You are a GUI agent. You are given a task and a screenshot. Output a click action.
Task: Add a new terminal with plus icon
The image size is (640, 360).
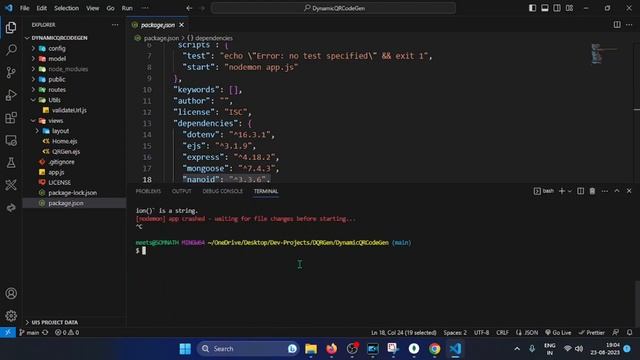pyautogui.click(x=562, y=191)
